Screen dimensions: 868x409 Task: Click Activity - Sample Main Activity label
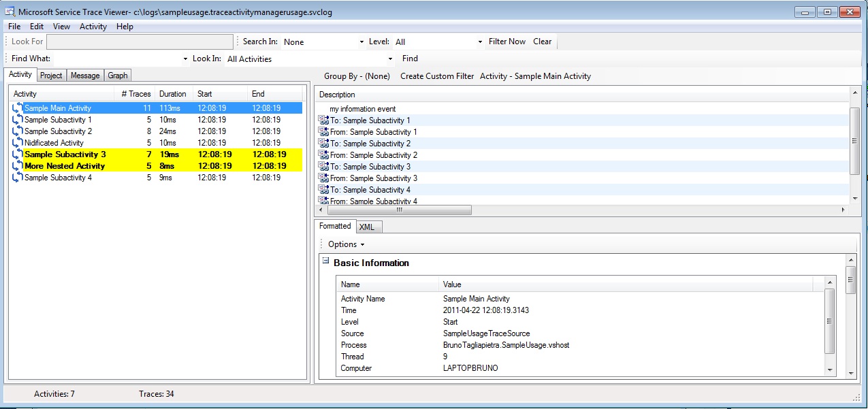pyautogui.click(x=535, y=76)
